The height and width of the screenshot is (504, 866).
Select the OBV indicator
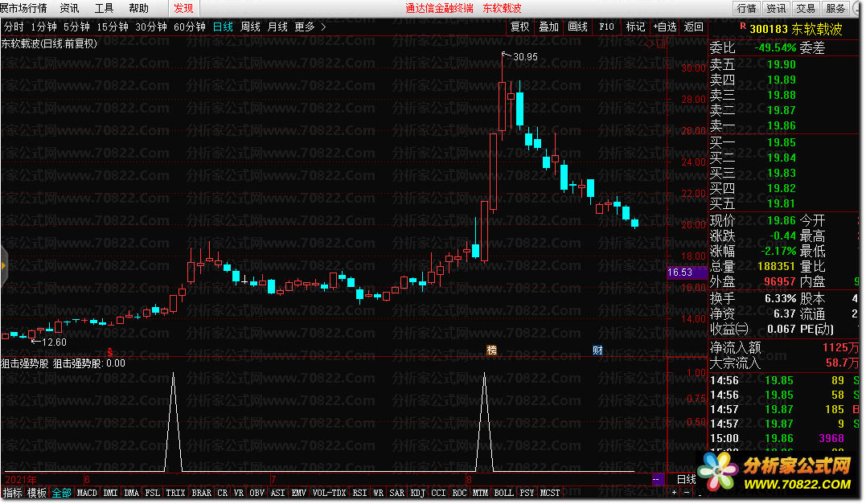tap(257, 493)
